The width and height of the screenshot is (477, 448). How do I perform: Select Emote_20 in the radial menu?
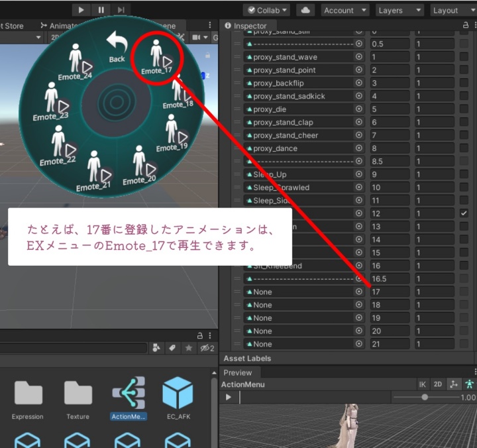(x=140, y=165)
